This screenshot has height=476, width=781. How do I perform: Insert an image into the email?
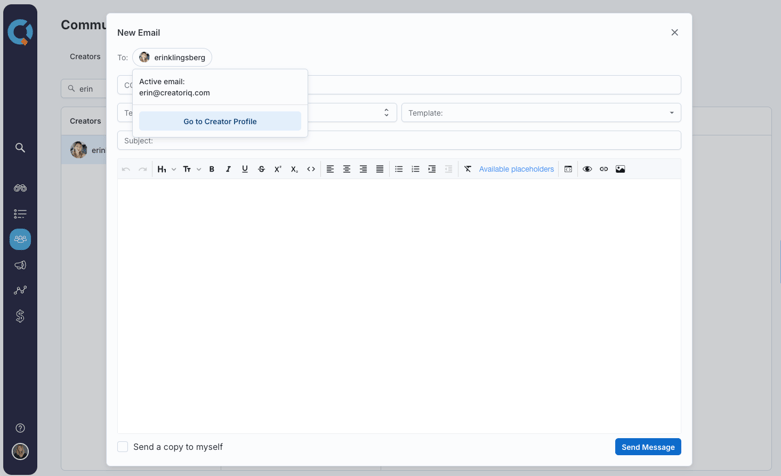click(x=620, y=169)
